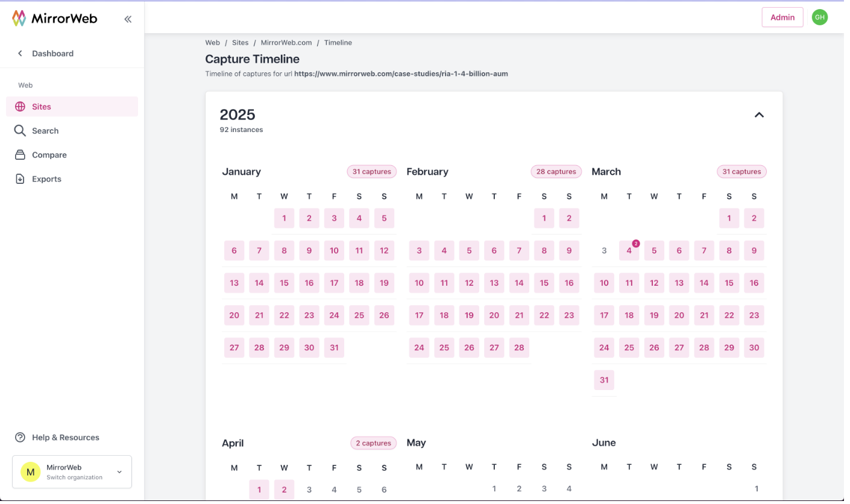Click the Dashboard back arrow icon
The image size is (850, 504).
click(x=20, y=54)
